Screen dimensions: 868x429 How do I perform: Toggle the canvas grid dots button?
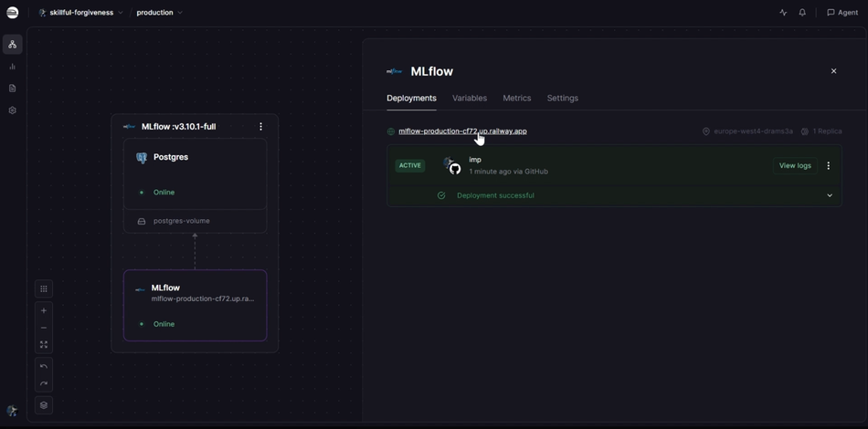pyautogui.click(x=44, y=288)
